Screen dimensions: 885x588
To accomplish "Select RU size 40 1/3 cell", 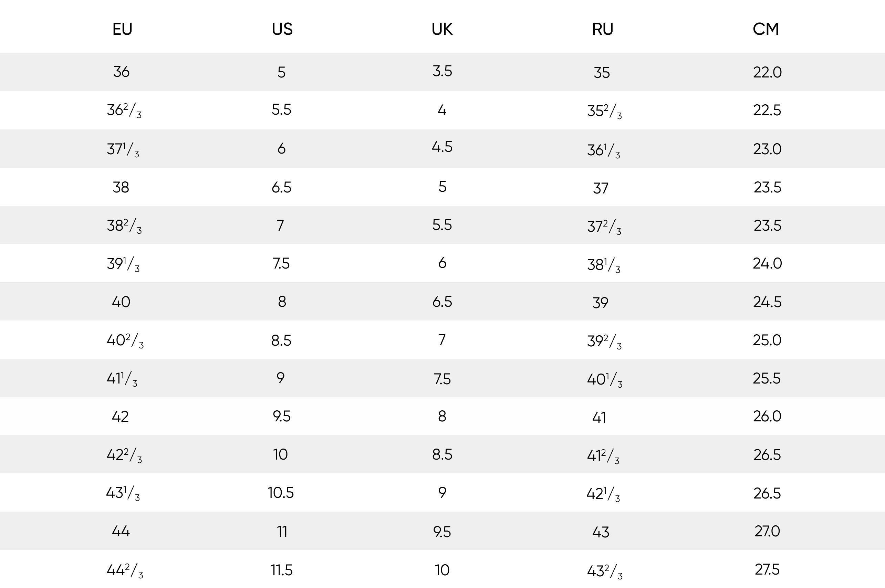I will pos(604,379).
